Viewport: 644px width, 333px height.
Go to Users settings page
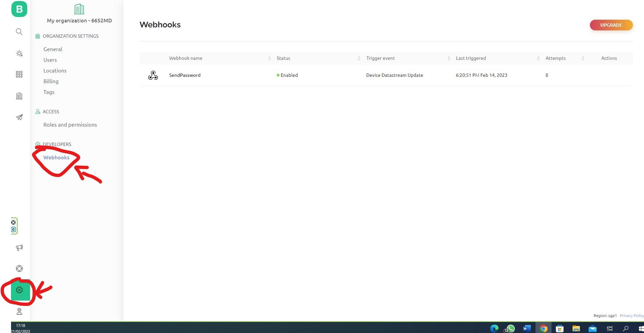coord(50,60)
